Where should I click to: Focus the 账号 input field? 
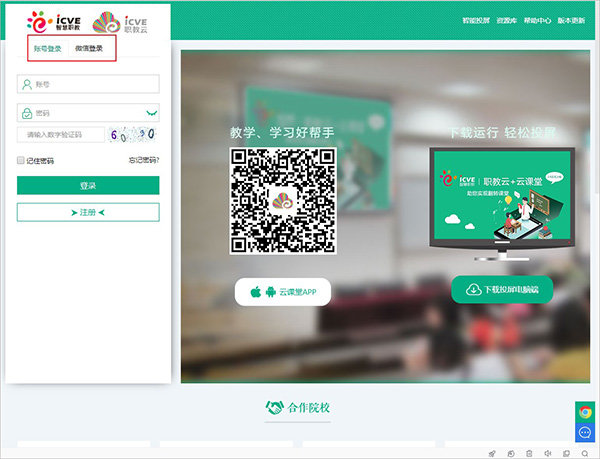point(88,84)
